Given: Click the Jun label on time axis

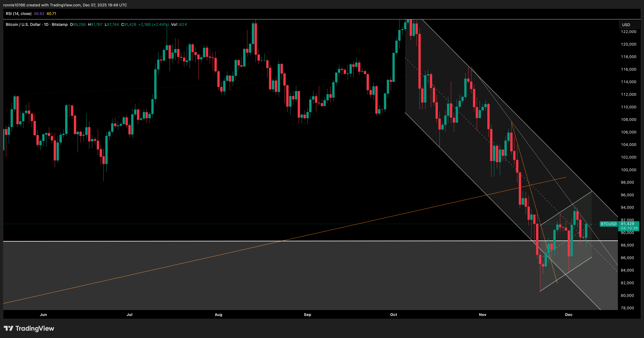Looking at the screenshot, I should pos(43,314).
